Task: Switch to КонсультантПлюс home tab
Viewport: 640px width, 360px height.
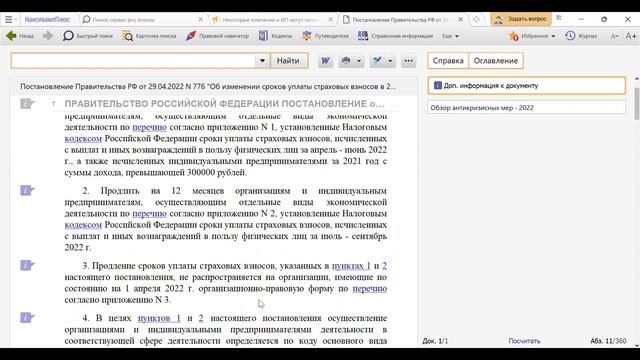Action: click(x=47, y=19)
